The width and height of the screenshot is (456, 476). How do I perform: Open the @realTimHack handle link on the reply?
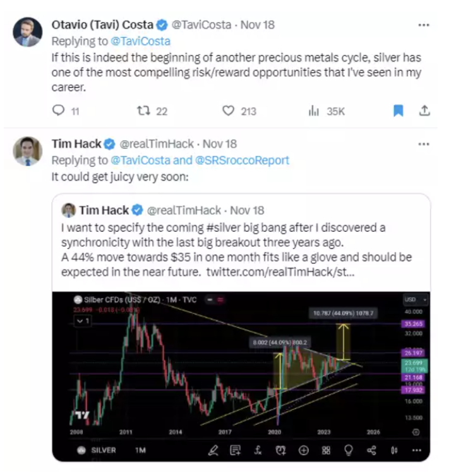[157, 144]
